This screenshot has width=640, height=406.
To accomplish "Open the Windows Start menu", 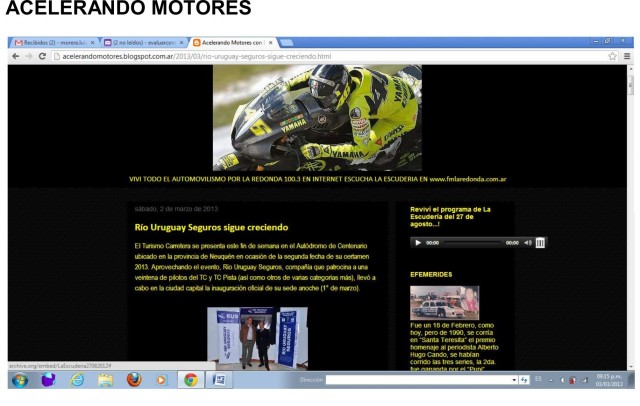I will (19, 380).
